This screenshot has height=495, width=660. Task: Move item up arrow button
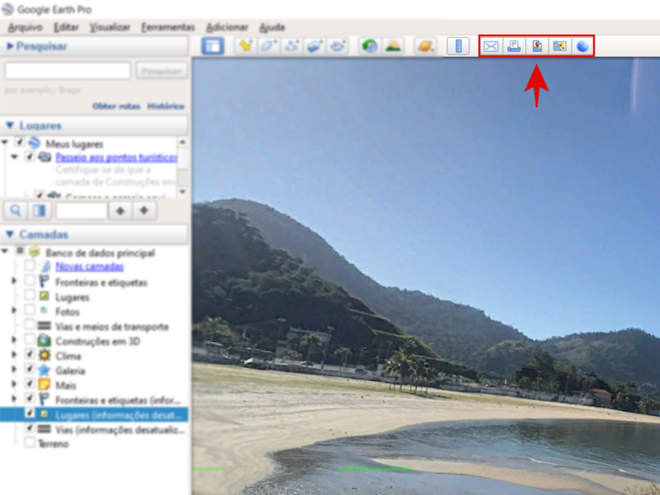click(x=120, y=210)
